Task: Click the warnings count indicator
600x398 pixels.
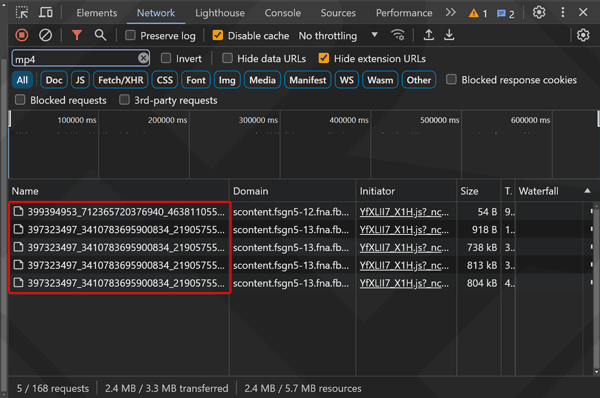Action: tap(478, 13)
